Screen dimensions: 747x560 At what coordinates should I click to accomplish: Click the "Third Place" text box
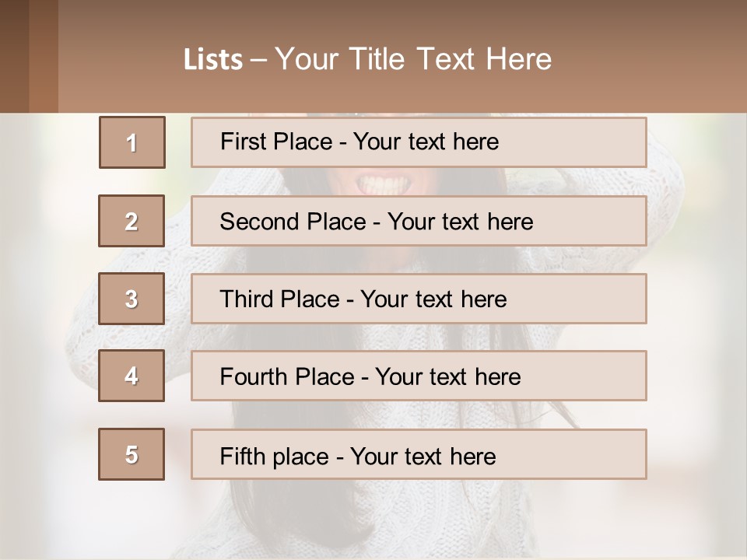419,299
